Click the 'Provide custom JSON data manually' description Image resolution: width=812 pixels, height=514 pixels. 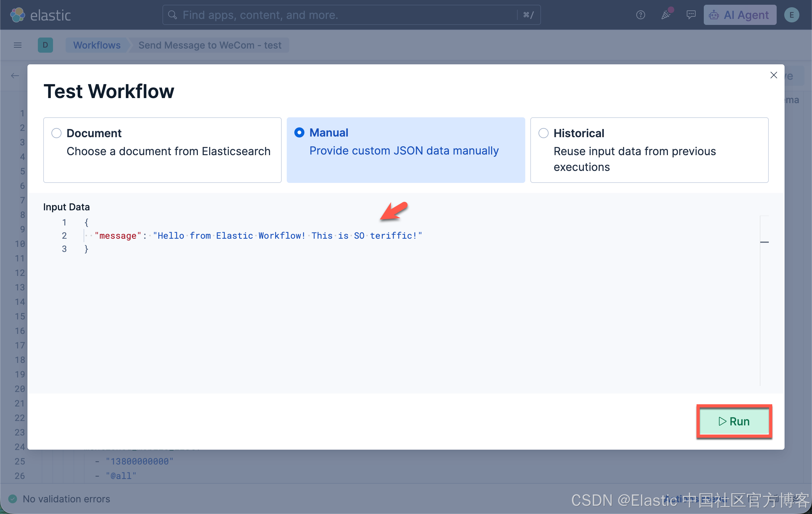pyautogui.click(x=404, y=151)
